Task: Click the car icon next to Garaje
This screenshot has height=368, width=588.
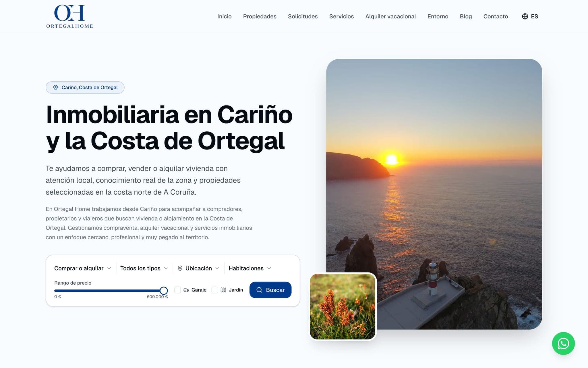Action: coord(186,290)
